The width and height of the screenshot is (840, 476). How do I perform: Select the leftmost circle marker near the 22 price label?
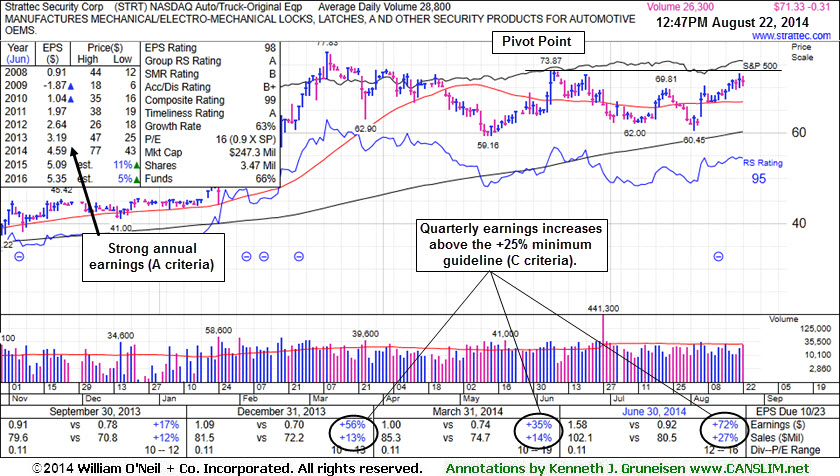pyautogui.click(x=19, y=256)
